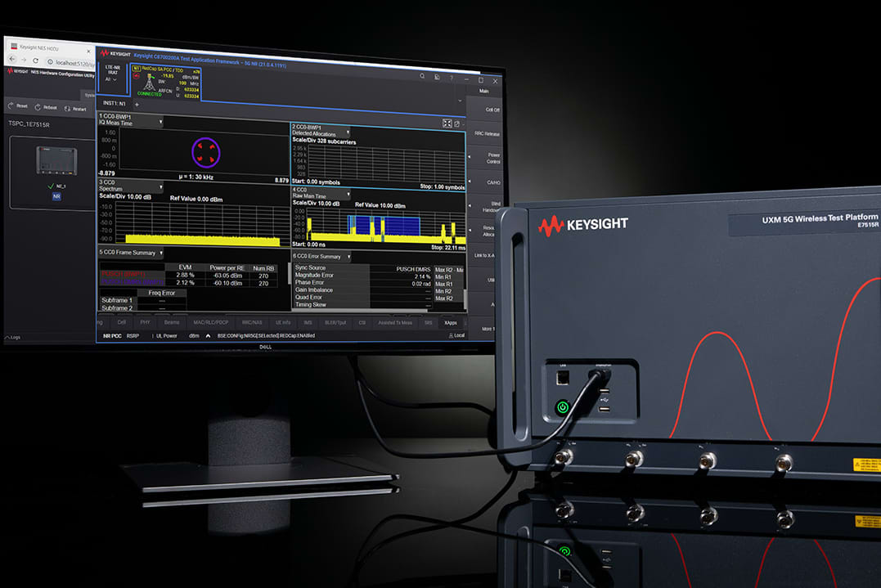881x588 pixels.
Task: Click the CONNECTED base station antenna icon
Action: tap(147, 83)
